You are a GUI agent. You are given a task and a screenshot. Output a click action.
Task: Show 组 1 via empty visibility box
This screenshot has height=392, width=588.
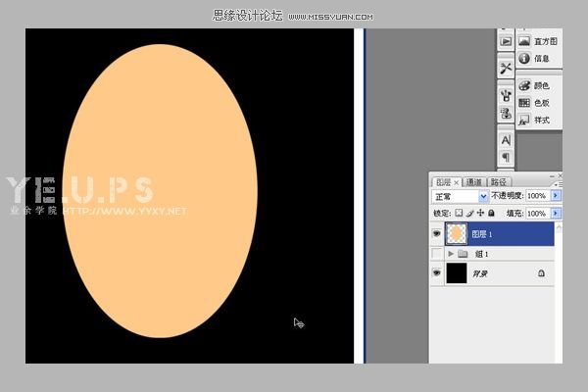437,254
